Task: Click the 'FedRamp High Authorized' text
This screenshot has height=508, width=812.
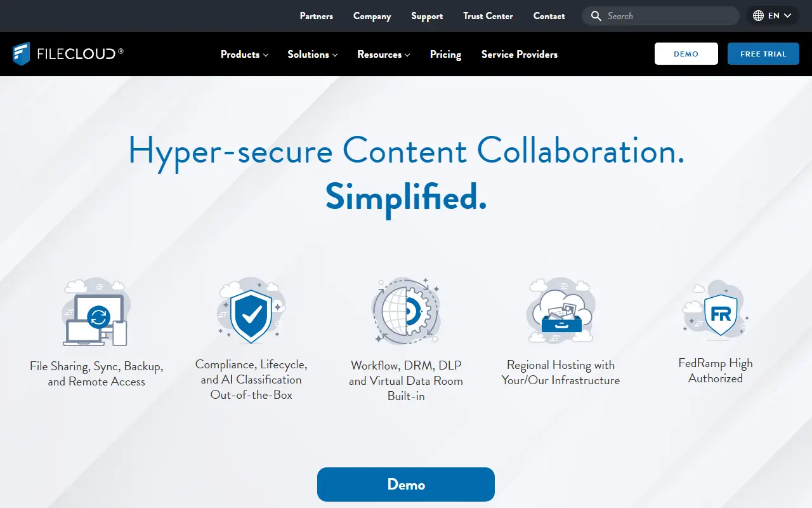Action: point(716,371)
